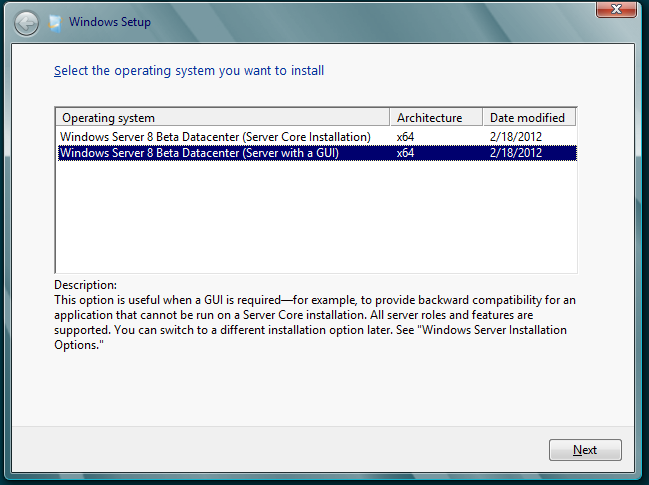Sort by Operating system column header
This screenshot has width=649, height=485.
click(223, 118)
